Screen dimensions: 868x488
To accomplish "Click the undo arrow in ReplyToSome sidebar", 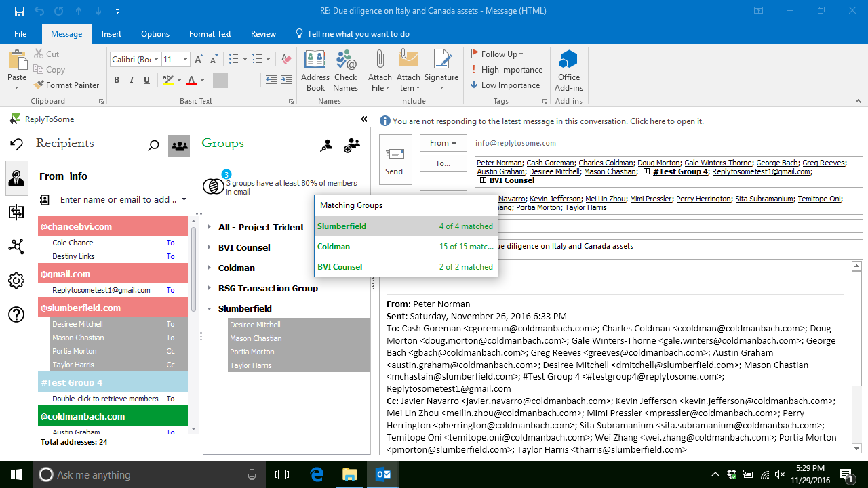I will tap(16, 144).
